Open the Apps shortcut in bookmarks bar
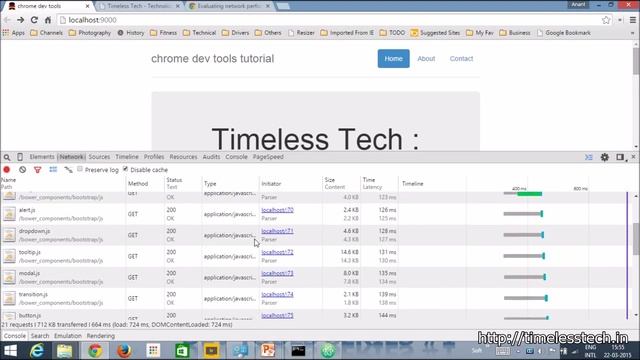The height and width of the screenshot is (360, 640). tap(13, 33)
